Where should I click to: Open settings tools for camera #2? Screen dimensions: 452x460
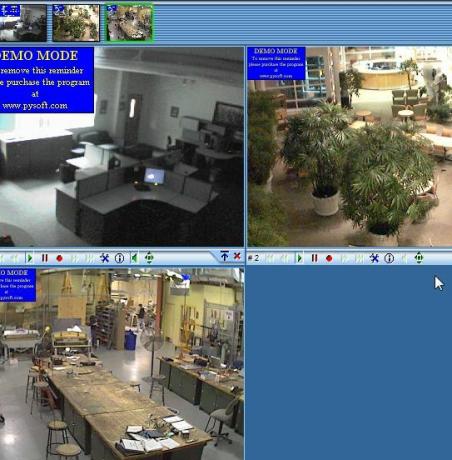coord(374,258)
